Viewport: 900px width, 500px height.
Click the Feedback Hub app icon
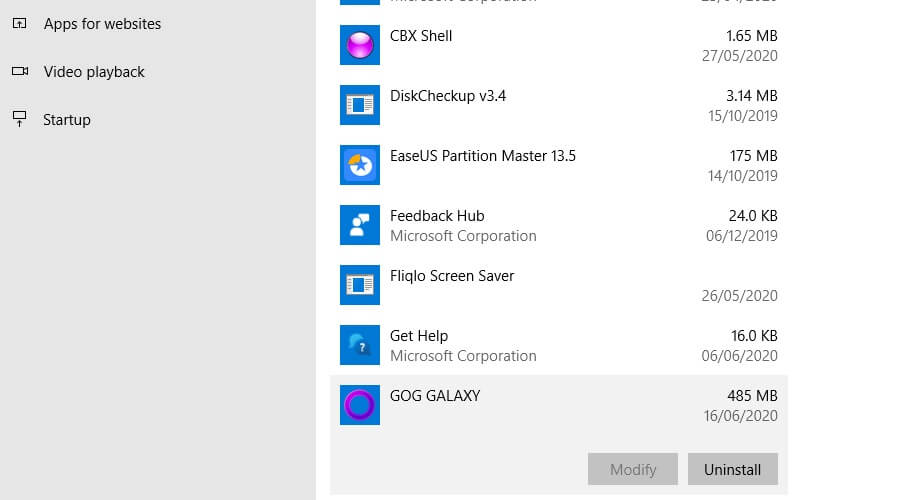point(360,225)
